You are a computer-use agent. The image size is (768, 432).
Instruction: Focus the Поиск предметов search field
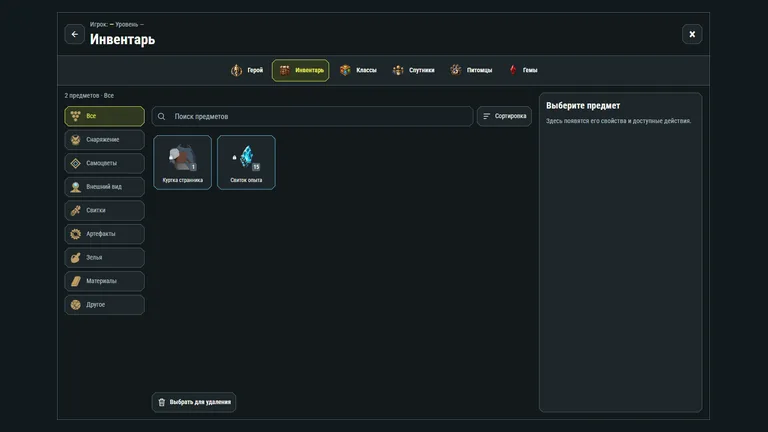[x=312, y=116]
